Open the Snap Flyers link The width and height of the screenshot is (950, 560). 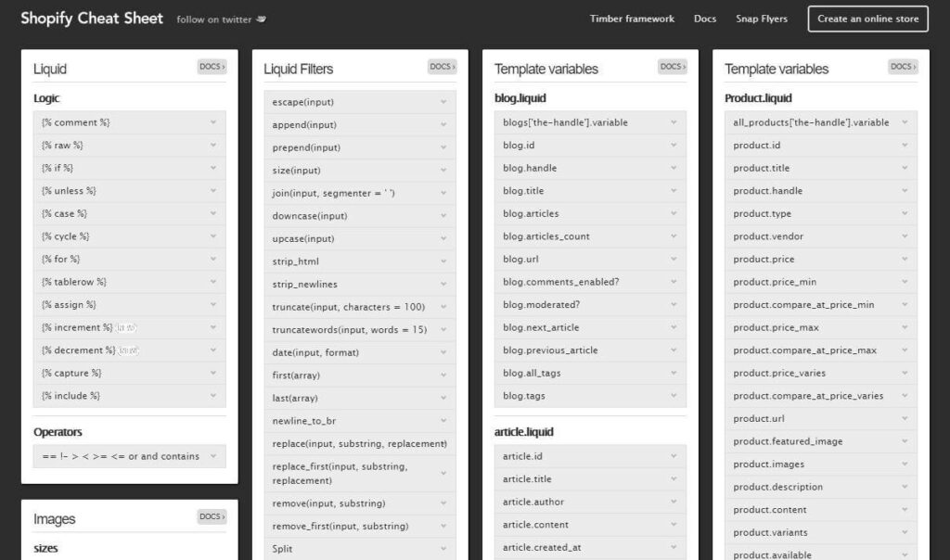click(762, 19)
